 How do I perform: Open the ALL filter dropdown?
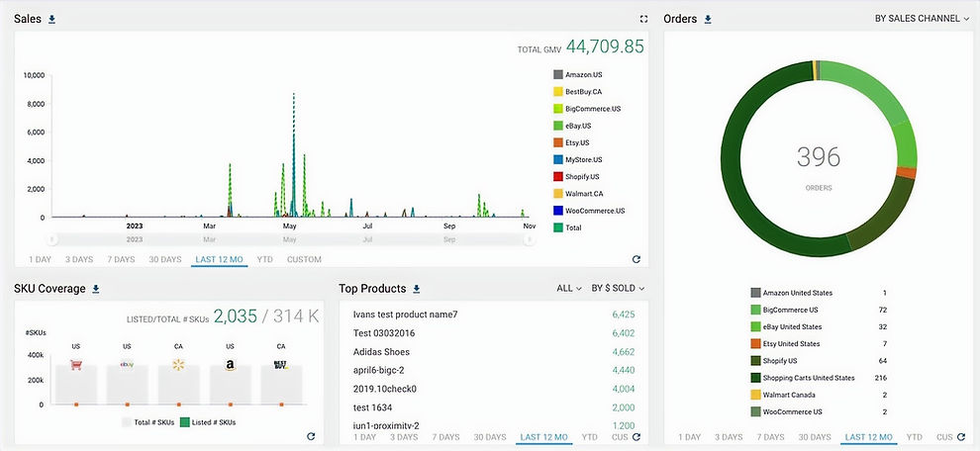568,289
